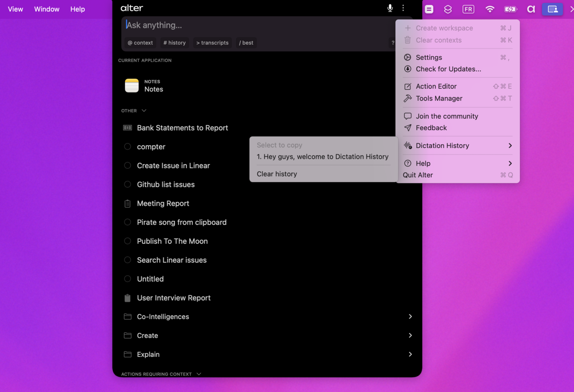Viewport: 574px width, 392px height.
Task: Expand the Explain folder arrow
Action: tap(410, 354)
